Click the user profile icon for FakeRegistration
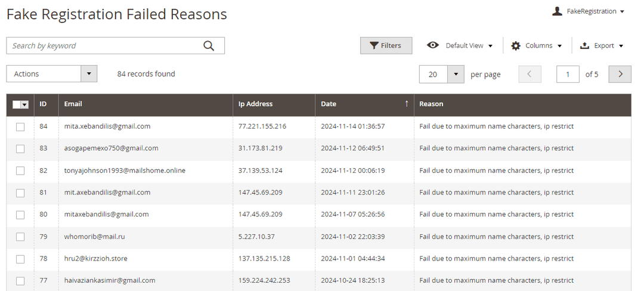 click(x=557, y=11)
